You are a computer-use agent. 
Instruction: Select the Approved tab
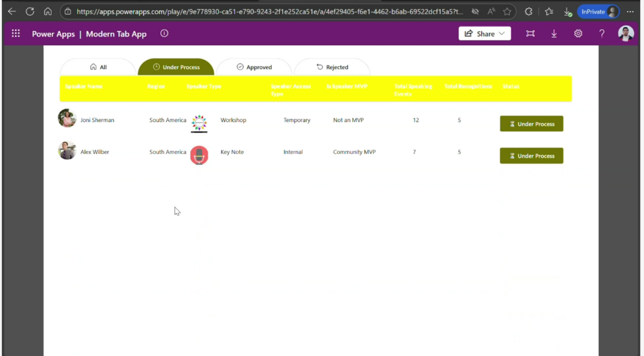[x=254, y=67]
